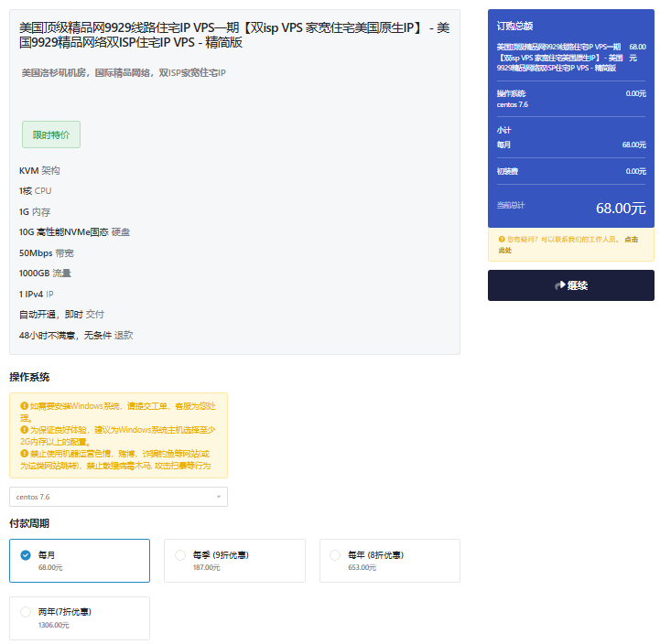This screenshot has width=660, height=644.
Task: Click the second warning icon about 2G memory
Action: (24, 429)
